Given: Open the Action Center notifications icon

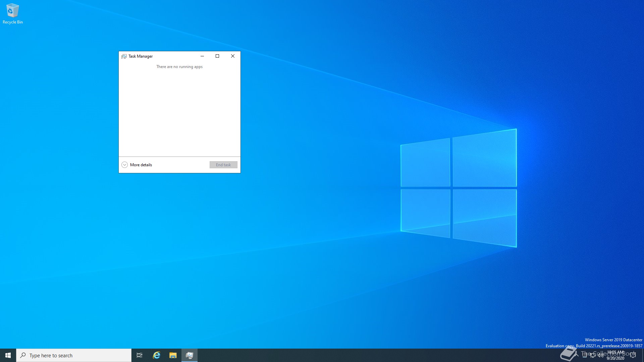Looking at the screenshot, I should [x=633, y=355].
